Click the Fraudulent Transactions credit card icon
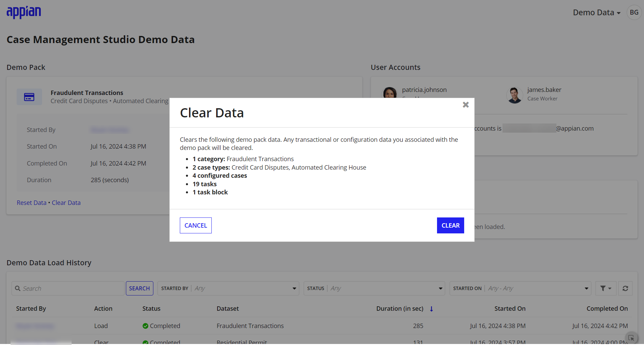The image size is (644, 345). coord(29,97)
